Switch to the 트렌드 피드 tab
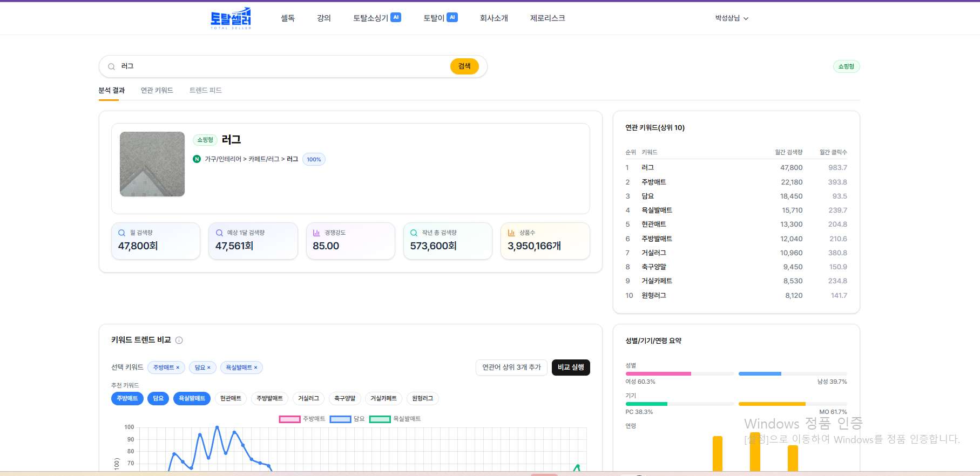Screen dimensions: 980x476 point(206,90)
